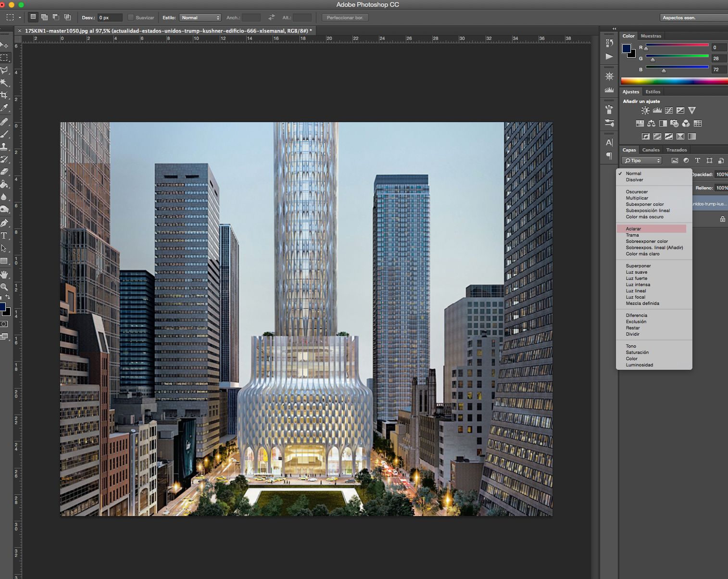Add a Curves adjustment layer
This screenshot has width=728, height=579.
point(668,111)
